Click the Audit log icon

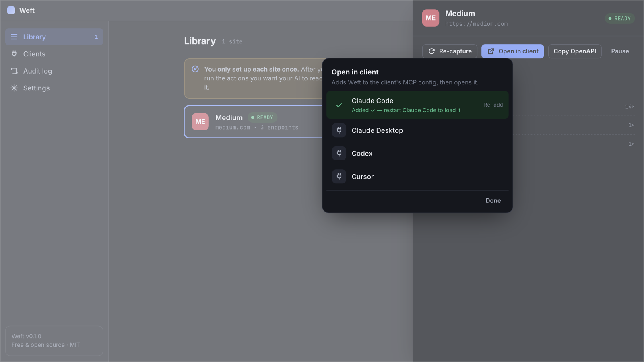point(14,71)
